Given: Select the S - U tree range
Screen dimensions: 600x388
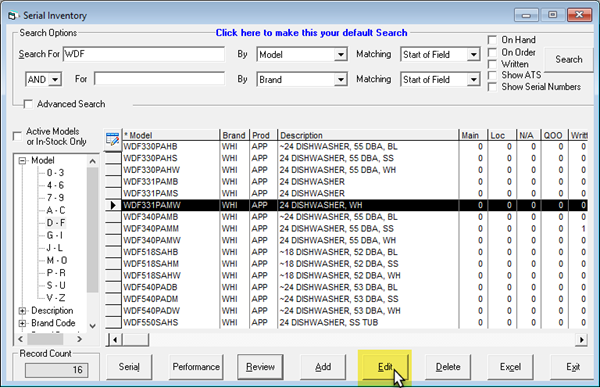Looking at the screenshot, I should (x=56, y=285).
